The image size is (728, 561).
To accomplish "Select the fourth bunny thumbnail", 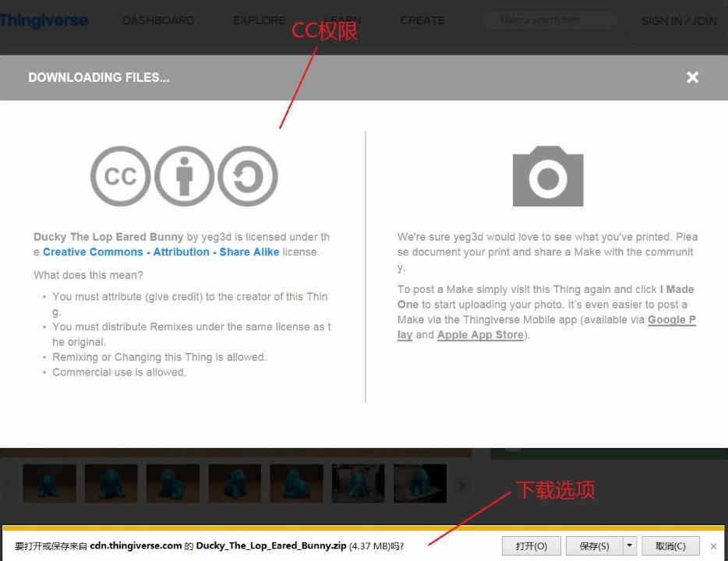I will point(235,484).
